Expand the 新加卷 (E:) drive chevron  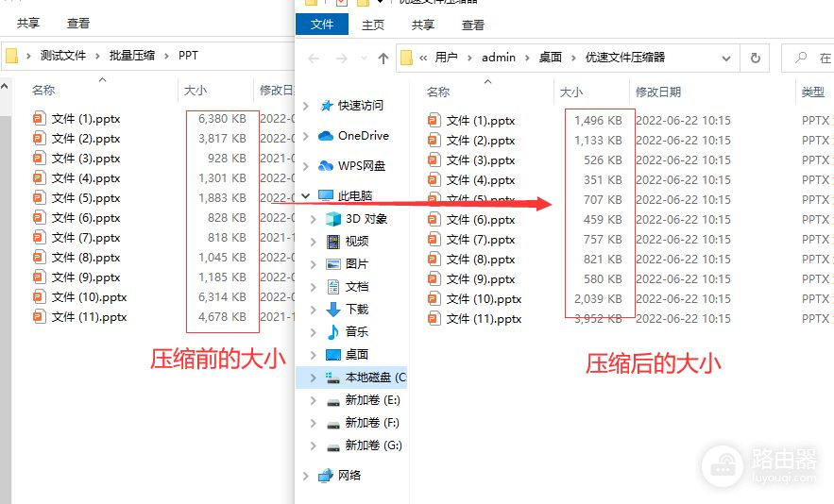[x=314, y=400]
